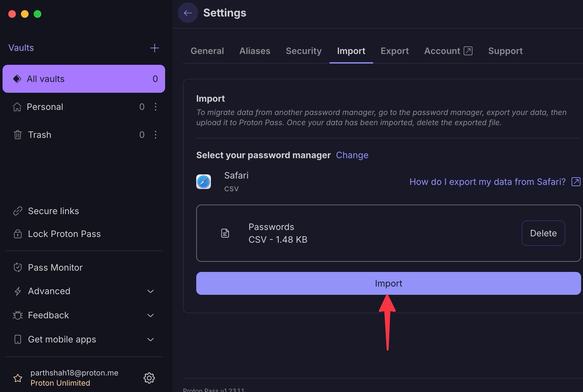Click the parthshah18@proton.me account email
583x392 pixels.
click(74, 373)
